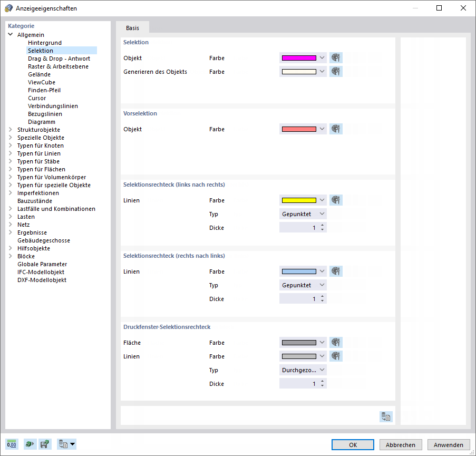Select Cursor tree item
This screenshot has height=456, width=476.
(x=37, y=98)
